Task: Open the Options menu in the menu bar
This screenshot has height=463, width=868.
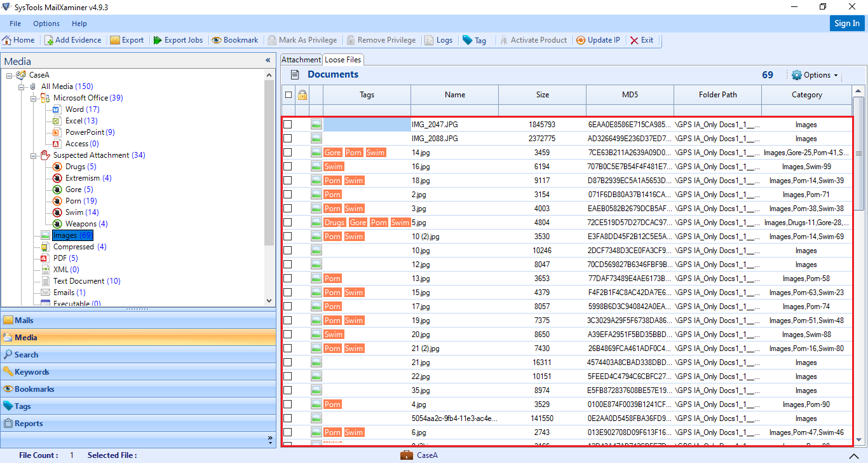Action: pos(46,24)
